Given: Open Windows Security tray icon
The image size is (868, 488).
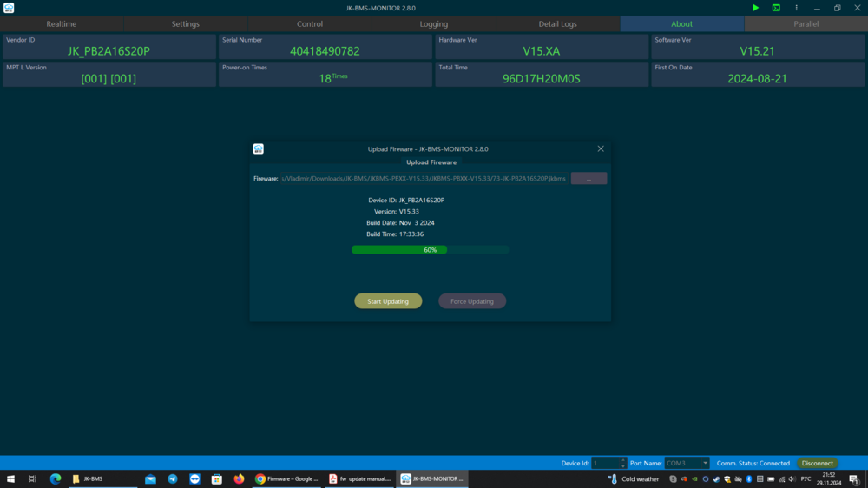Looking at the screenshot, I should (x=727, y=479).
